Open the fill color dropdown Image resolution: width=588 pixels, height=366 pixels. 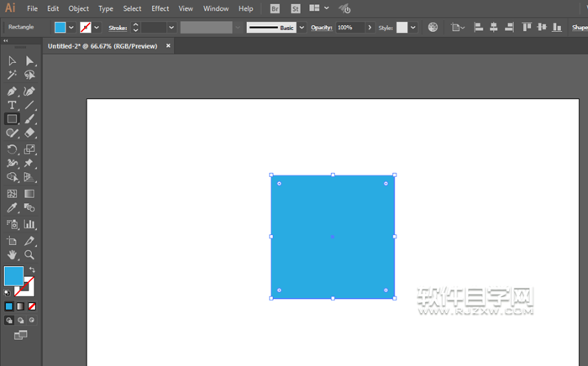[71, 27]
